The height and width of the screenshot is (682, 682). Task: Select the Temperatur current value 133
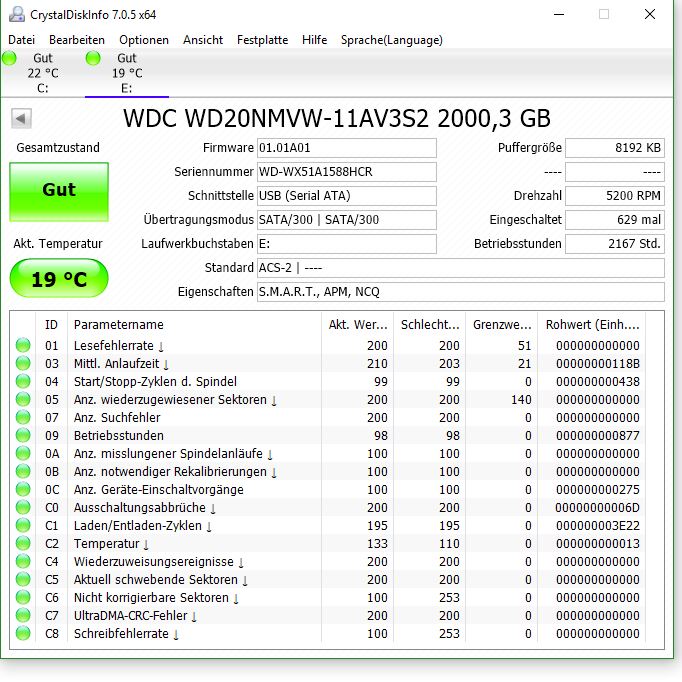pos(377,544)
